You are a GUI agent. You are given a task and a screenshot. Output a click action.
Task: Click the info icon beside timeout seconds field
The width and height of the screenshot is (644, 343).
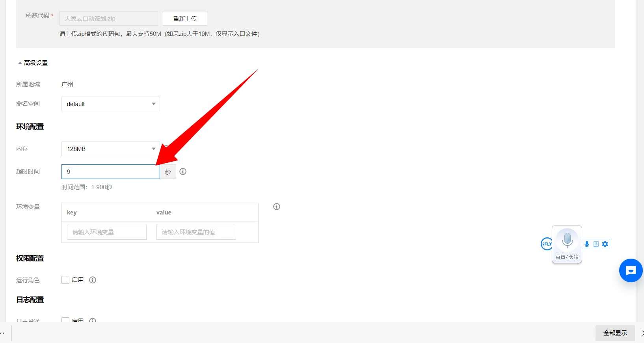[183, 171]
